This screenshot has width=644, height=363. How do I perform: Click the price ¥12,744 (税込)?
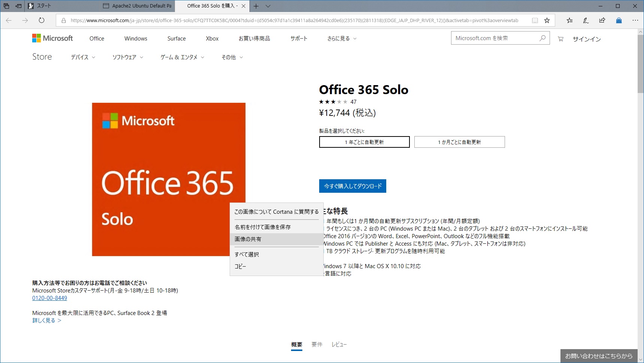pyautogui.click(x=347, y=113)
